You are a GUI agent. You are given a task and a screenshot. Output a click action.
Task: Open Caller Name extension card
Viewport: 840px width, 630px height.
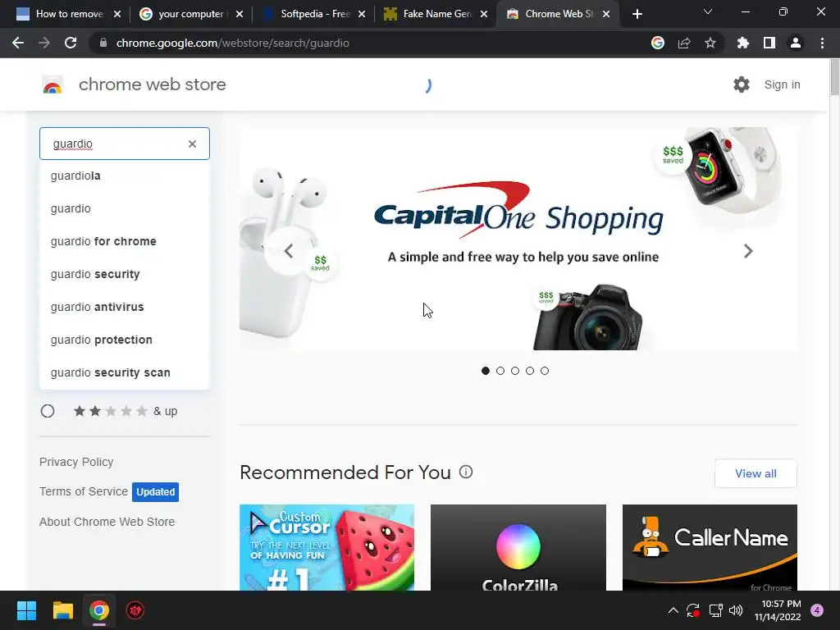pyautogui.click(x=710, y=547)
